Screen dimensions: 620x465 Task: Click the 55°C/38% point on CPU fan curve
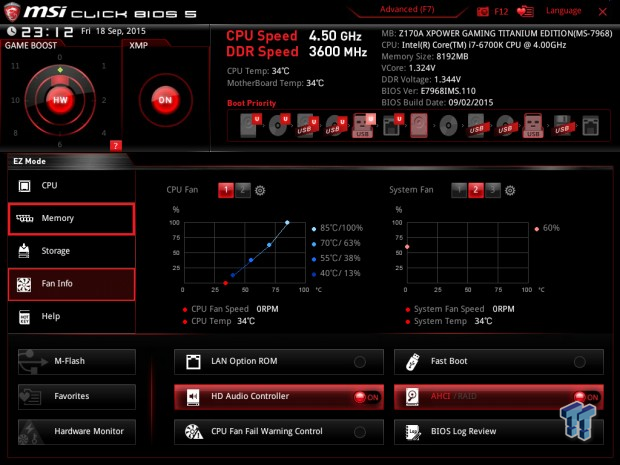[x=251, y=260]
